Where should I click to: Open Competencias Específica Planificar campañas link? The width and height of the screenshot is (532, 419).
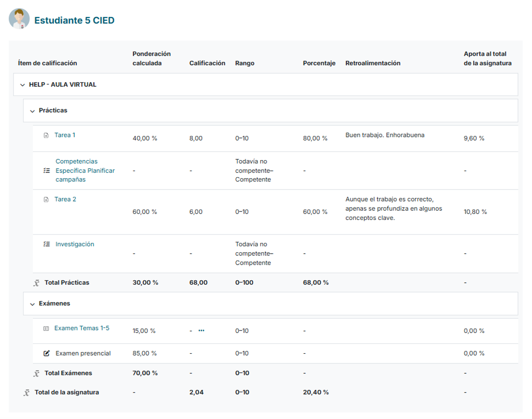[85, 171]
